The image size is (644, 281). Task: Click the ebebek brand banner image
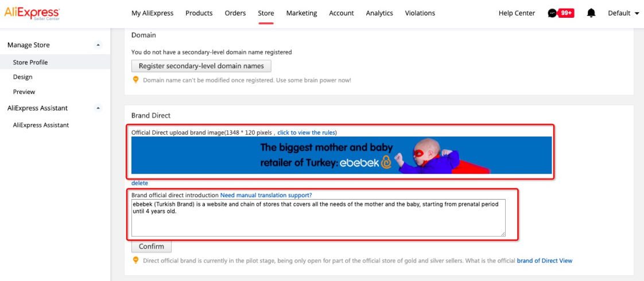click(342, 155)
